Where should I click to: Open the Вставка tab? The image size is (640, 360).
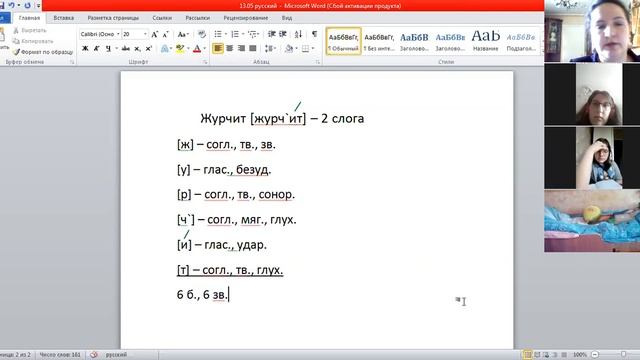pyautogui.click(x=63, y=18)
